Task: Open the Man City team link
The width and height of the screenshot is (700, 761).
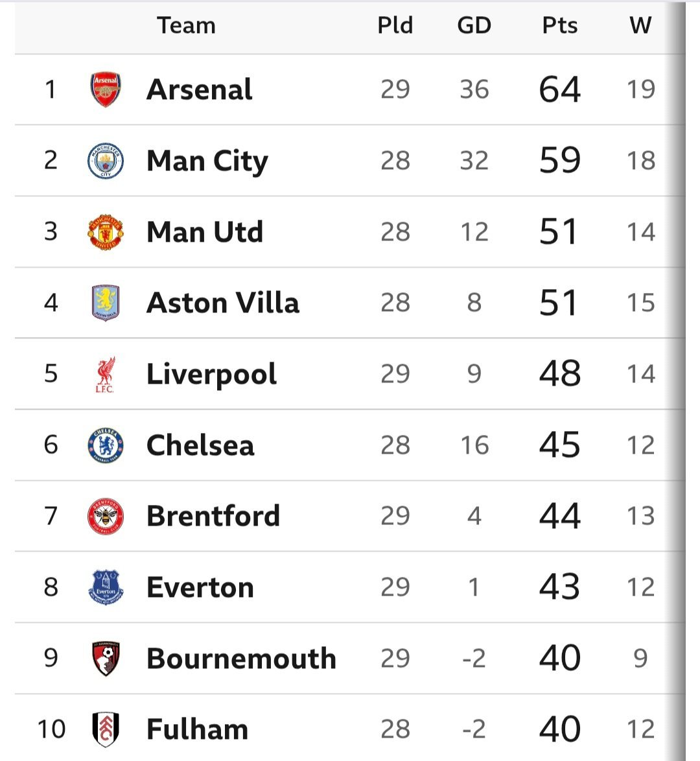Action: pyautogui.click(x=207, y=161)
